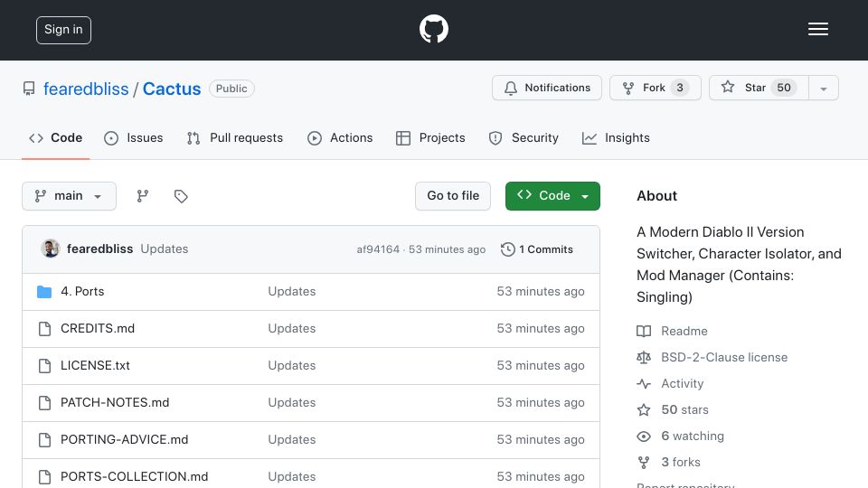
Task: Expand the green Code clone dropdown
Action: coord(552,196)
